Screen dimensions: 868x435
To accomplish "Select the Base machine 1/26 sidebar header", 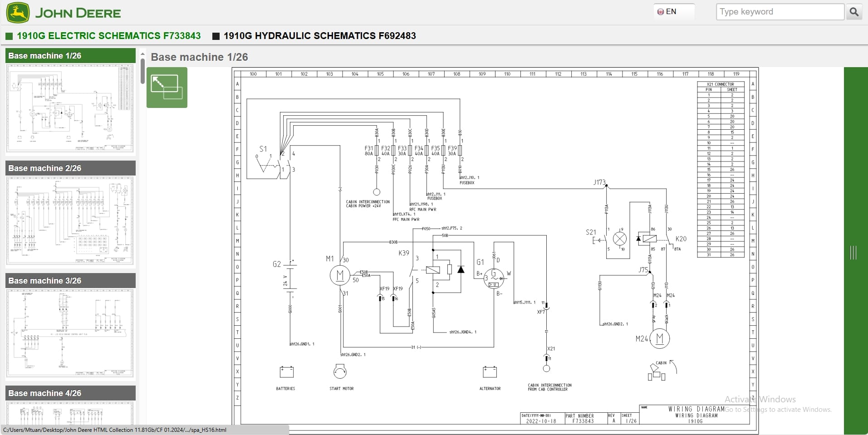I will (x=70, y=56).
